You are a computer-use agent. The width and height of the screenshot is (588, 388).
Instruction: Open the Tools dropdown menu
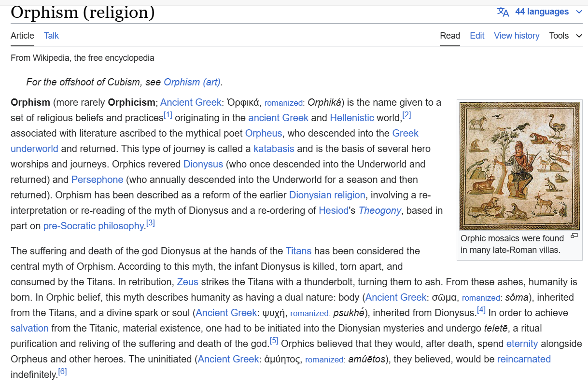tap(566, 36)
